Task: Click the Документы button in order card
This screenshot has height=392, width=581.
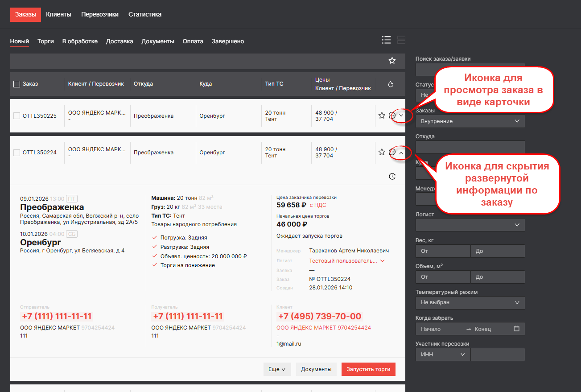Action: pyautogui.click(x=316, y=369)
